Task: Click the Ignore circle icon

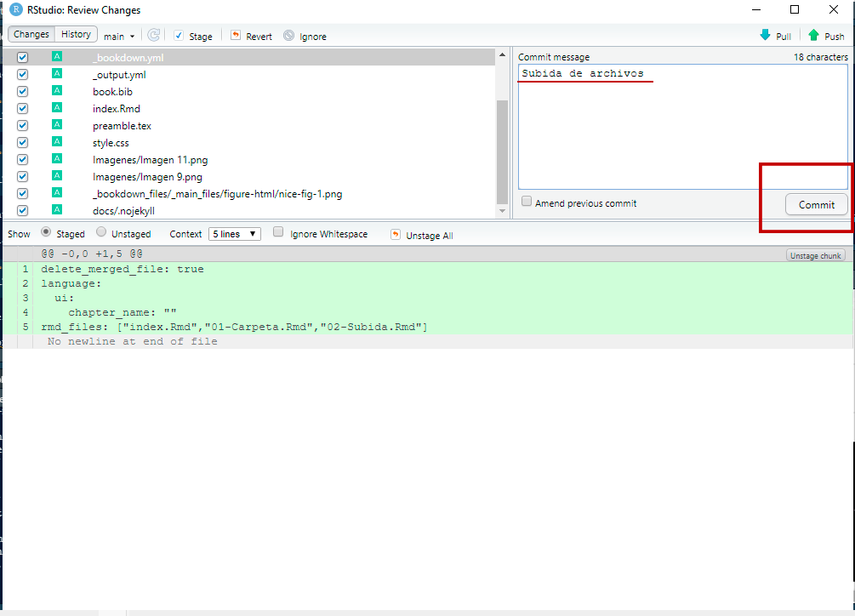Action: [289, 36]
